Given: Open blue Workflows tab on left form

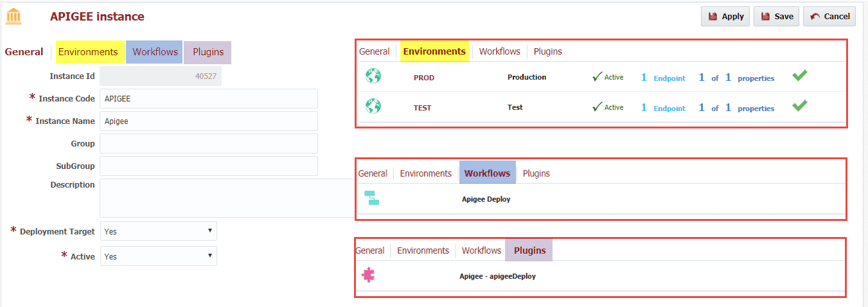Looking at the screenshot, I should tap(155, 52).
